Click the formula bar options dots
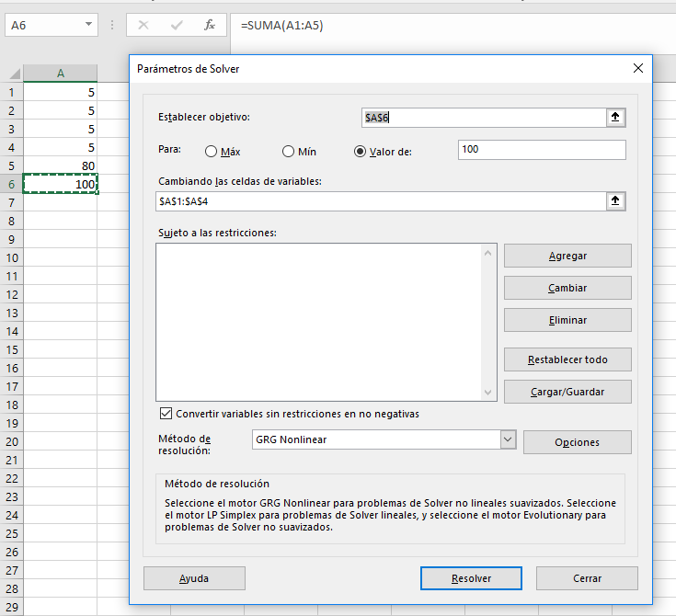Viewport: 676px width, 616px height. [x=112, y=25]
